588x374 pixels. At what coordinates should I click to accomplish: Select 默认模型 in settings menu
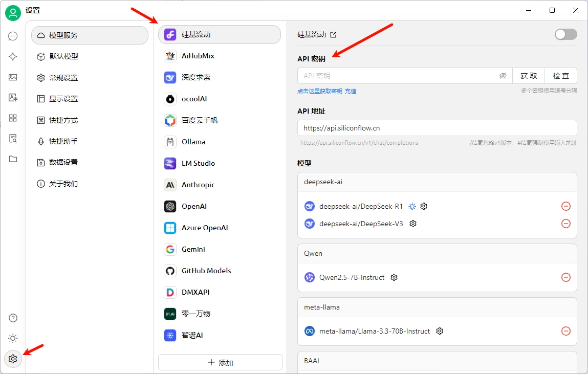click(x=63, y=56)
